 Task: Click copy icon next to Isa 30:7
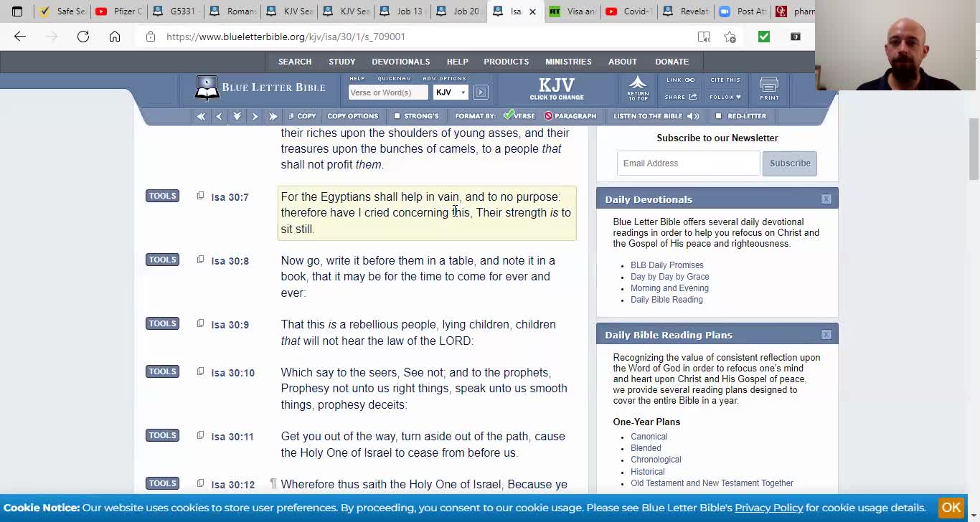point(200,196)
